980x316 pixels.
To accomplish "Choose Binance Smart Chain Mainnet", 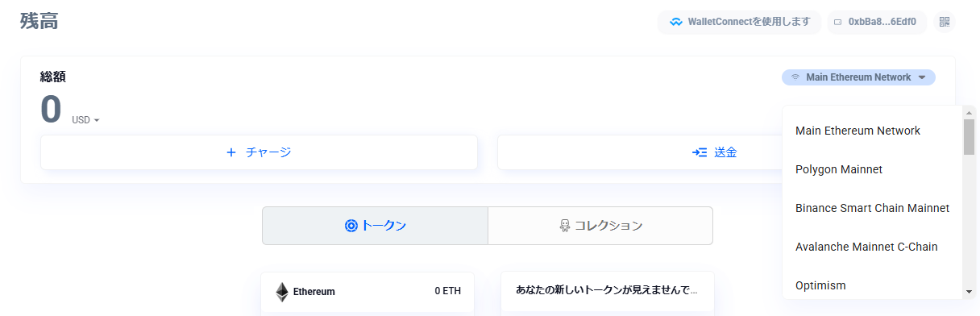I will pyautogui.click(x=872, y=208).
